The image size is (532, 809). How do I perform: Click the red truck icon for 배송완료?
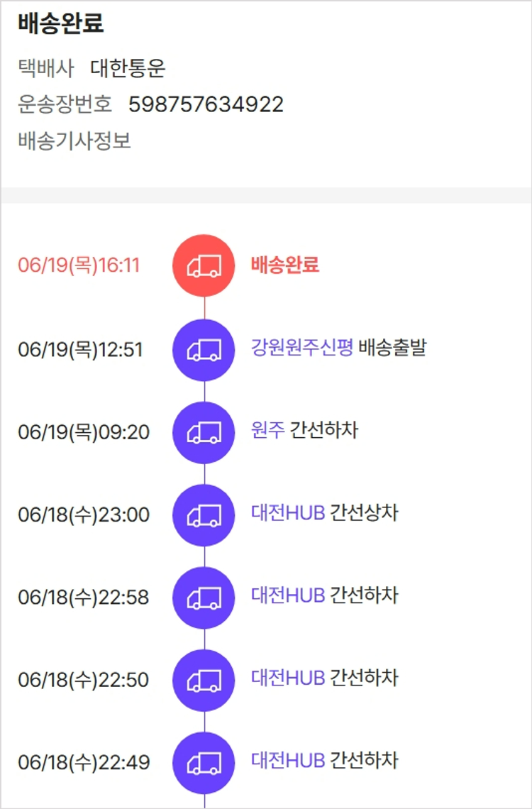[204, 266]
